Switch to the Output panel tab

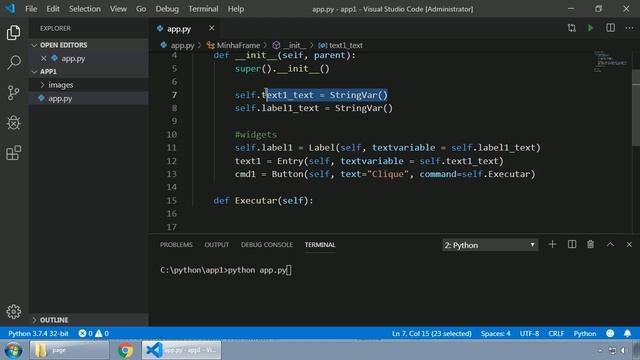pos(216,244)
